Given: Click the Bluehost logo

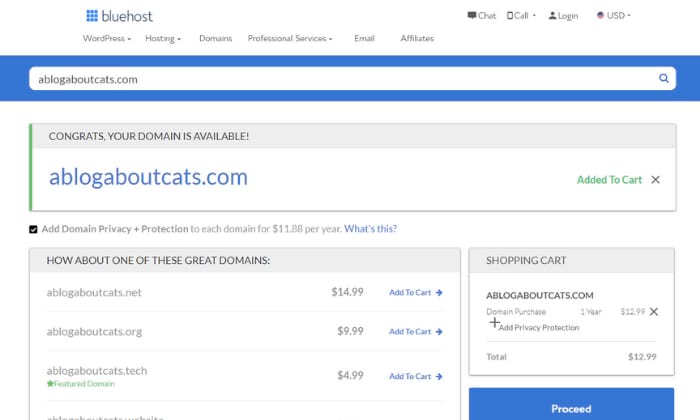Looking at the screenshot, I should [119, 16].
